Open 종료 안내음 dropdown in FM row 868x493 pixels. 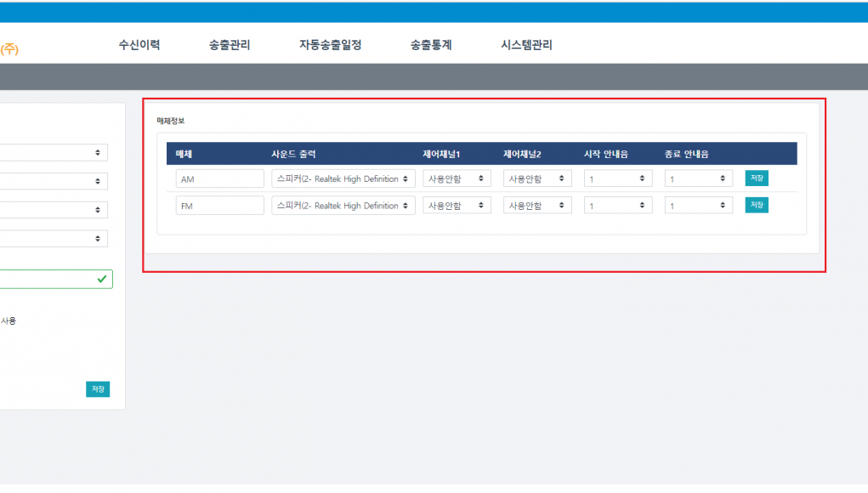point(699,206)
